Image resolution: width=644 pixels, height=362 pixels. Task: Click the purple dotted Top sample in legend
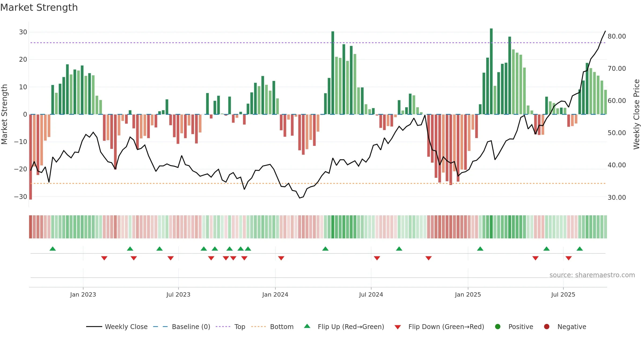coord(223,327)
